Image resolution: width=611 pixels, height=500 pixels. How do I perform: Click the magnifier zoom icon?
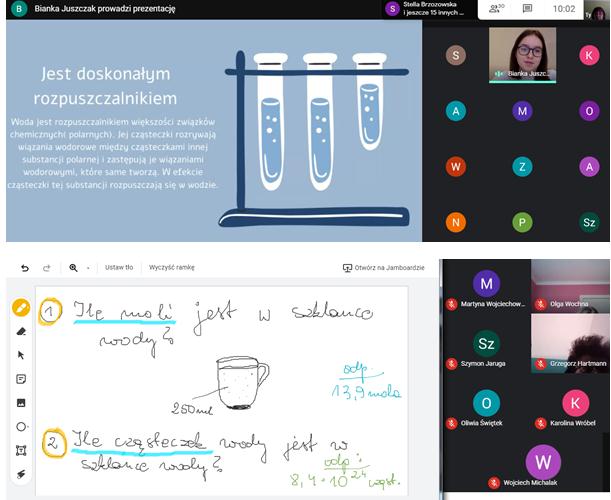[x=73, y=268]
